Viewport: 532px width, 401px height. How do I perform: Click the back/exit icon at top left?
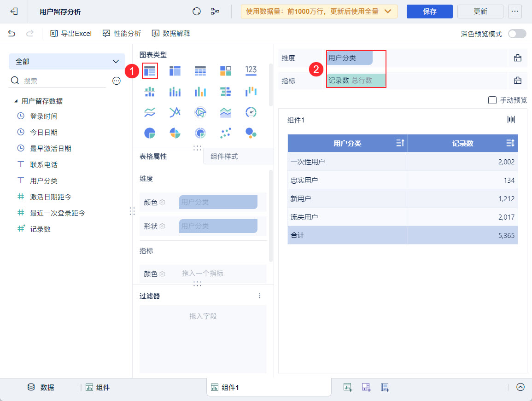[14, 12]
